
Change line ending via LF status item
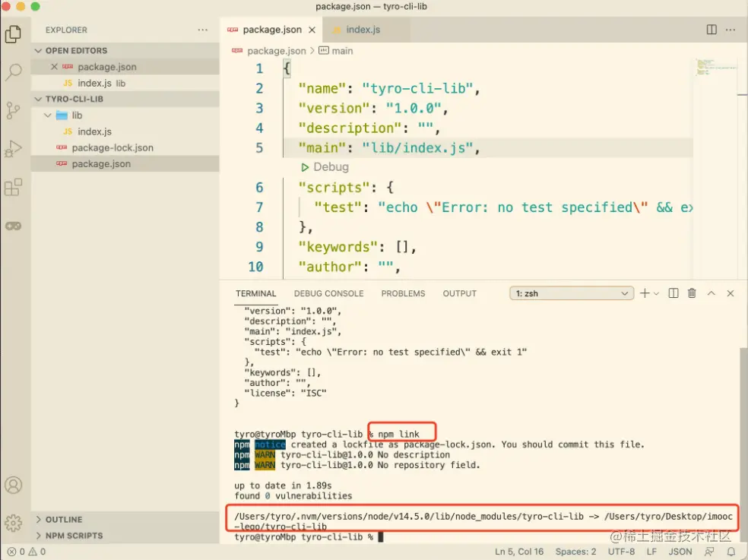point(651,552)
